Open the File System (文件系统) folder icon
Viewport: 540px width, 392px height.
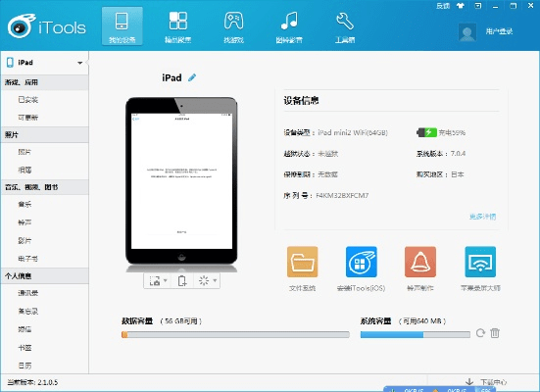pyautogui.click(x=302, y=262)
